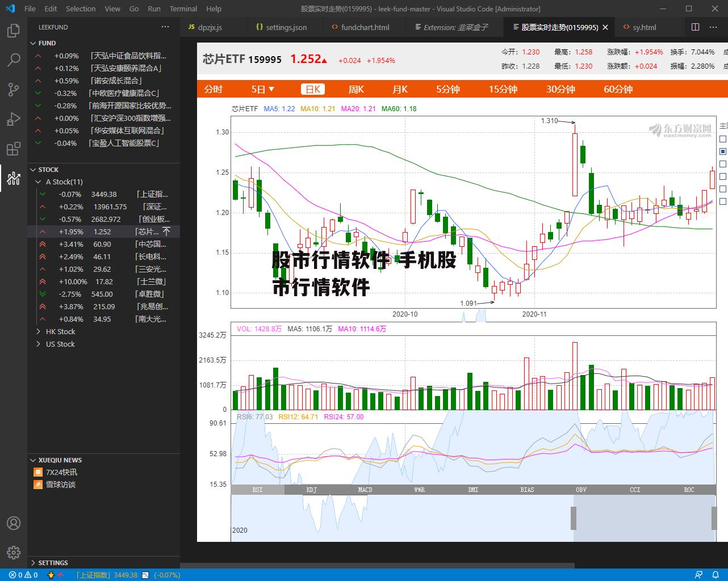Select the 兆易创 stock row at 215.09
Viewport: 728px width, 581px height.
point(103,306)
